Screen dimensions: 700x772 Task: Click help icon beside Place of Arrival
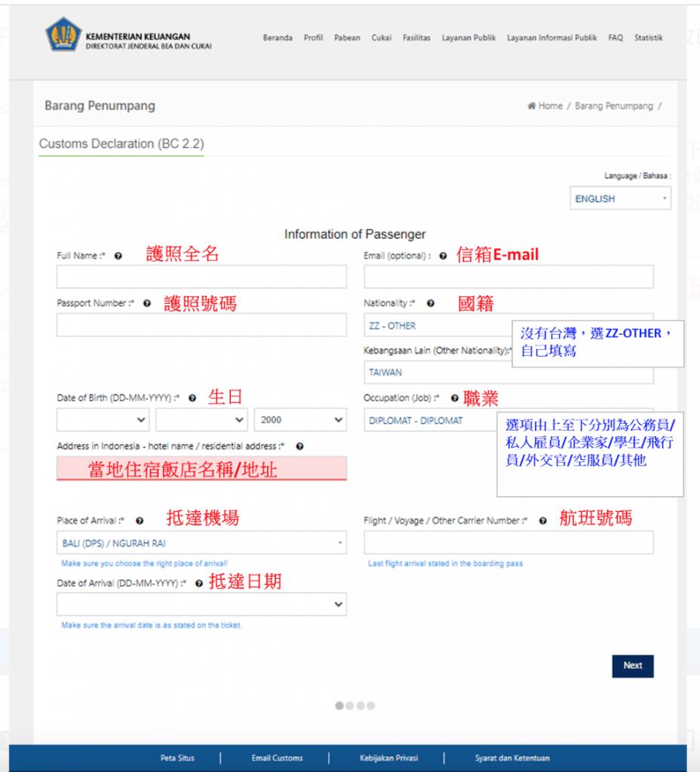tap(140, 521)
